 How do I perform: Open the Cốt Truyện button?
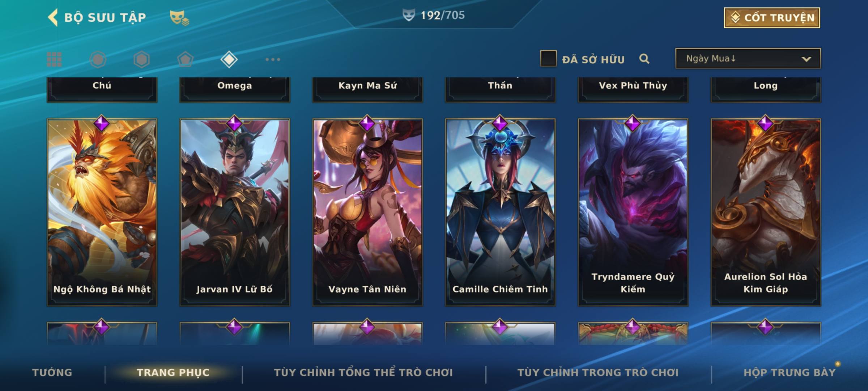click(x=772, y=18)
